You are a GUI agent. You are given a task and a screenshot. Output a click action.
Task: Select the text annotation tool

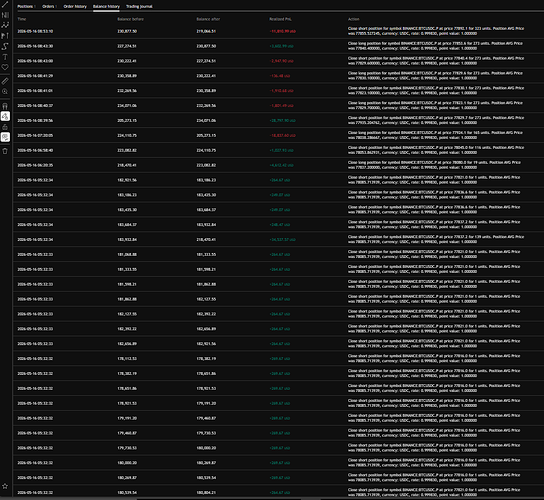click(5, 57)
